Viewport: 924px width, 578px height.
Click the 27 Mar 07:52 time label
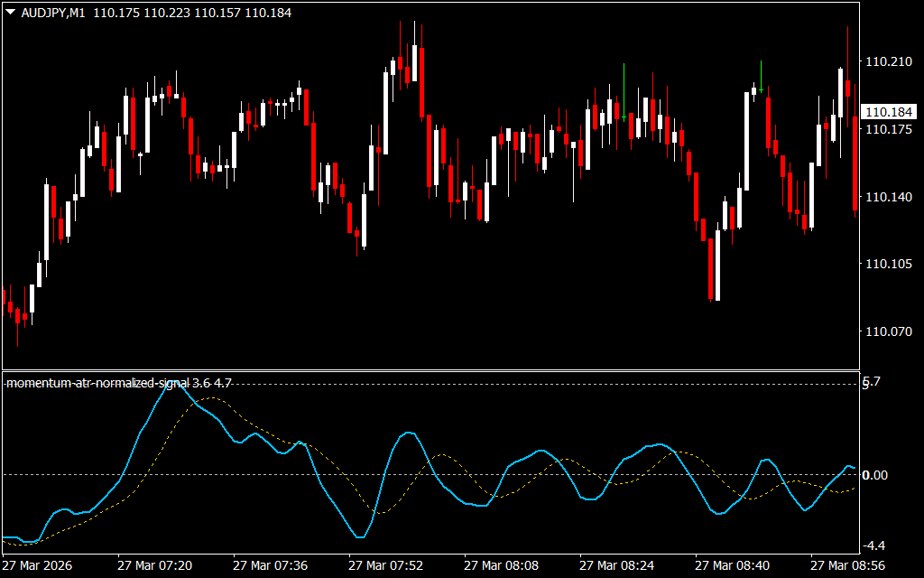[385, 565]
